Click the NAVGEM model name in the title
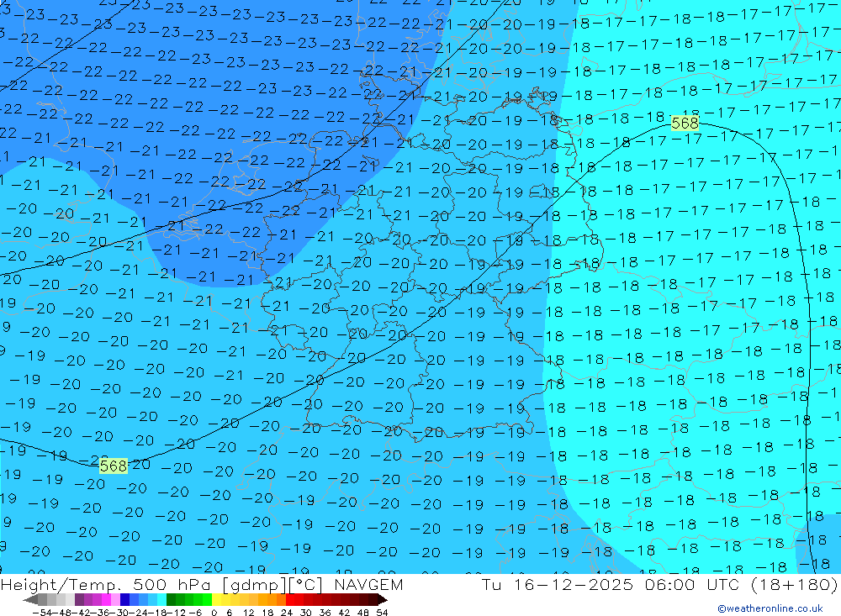841x616 pixels. tap(368, 584)
